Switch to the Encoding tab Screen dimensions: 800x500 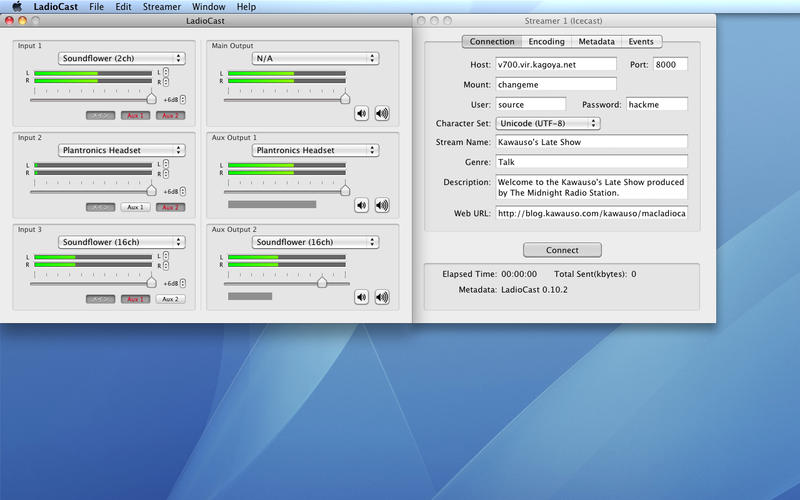[546, 42]
